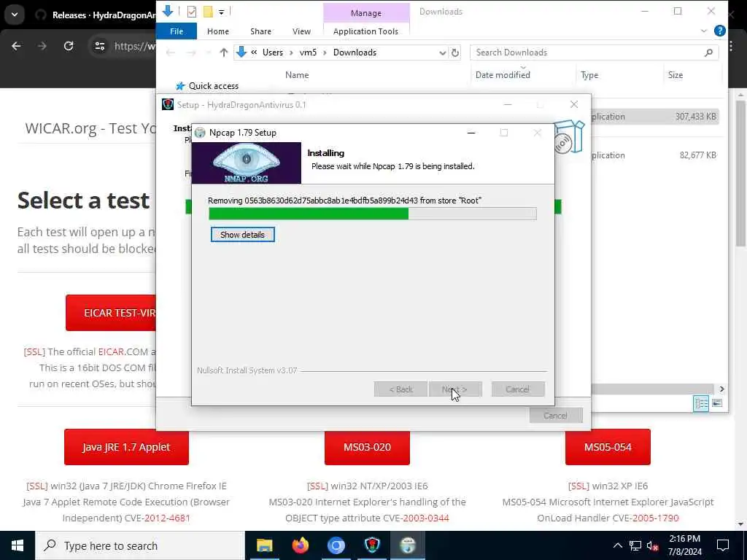Click the Up arrow in Explorer
Image resolution: width=747 pixels, height=560 pixels.
point(223,52)
